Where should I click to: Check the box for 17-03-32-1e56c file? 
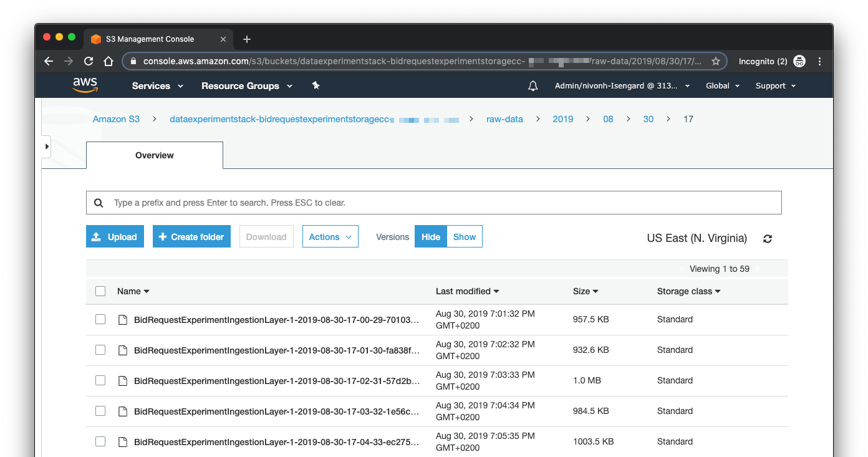pyautogui.click(x=100, y=411)
